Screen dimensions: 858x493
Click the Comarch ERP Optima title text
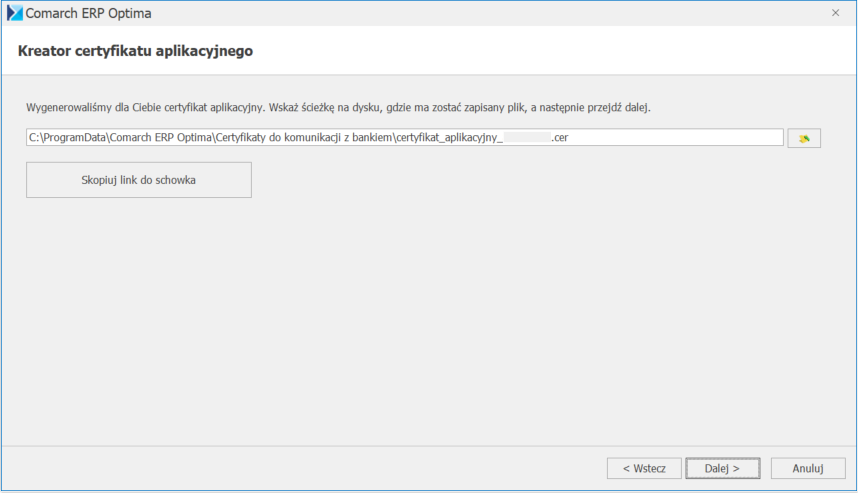(x=89, y=13)
